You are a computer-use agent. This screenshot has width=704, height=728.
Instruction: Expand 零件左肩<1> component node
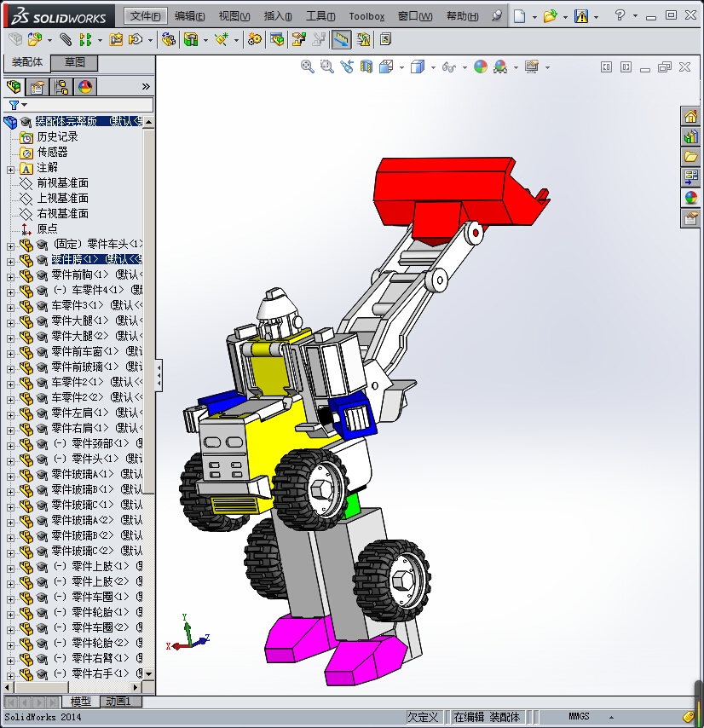tap(10, 414)
